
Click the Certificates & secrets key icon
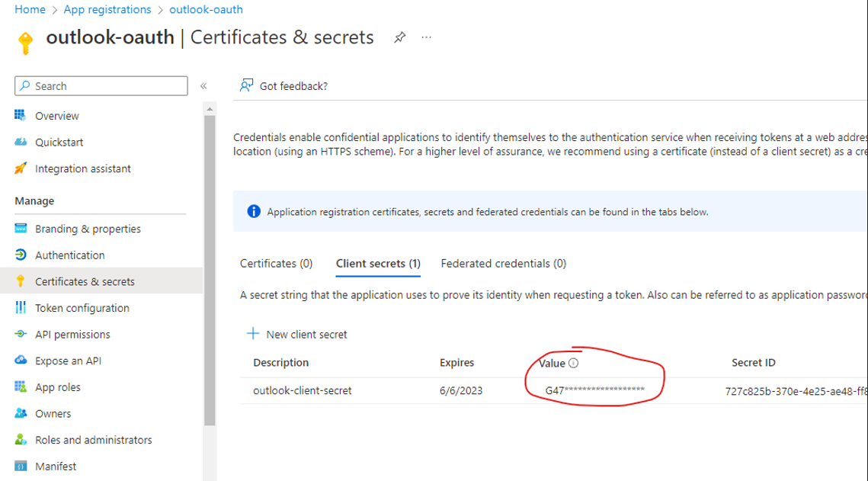coord(21,281)
